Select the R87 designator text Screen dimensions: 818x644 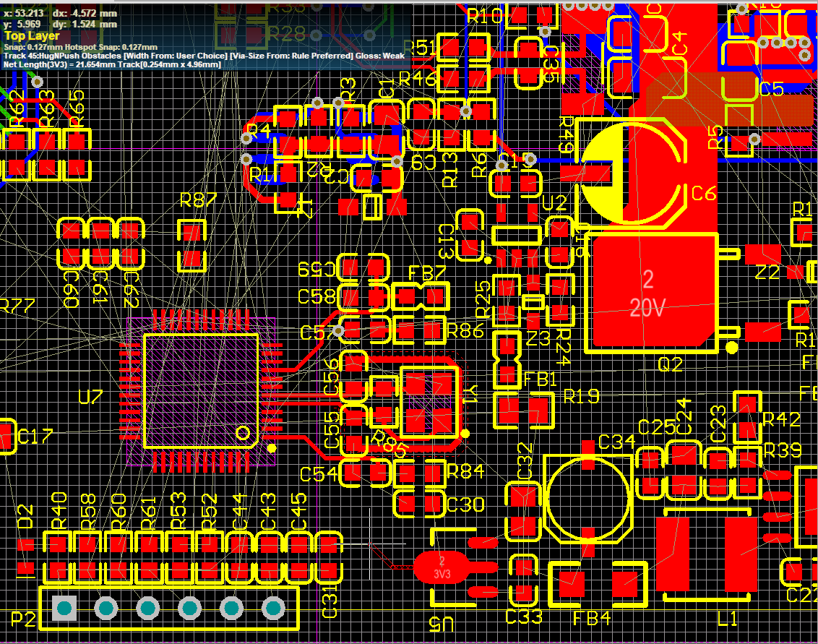[198, 199]
